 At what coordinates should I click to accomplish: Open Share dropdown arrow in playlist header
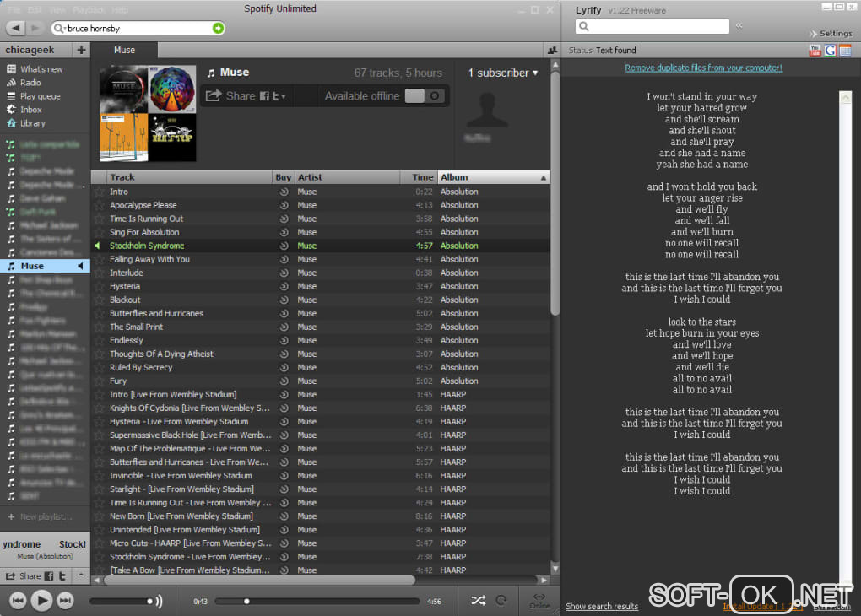coord(284,97)
